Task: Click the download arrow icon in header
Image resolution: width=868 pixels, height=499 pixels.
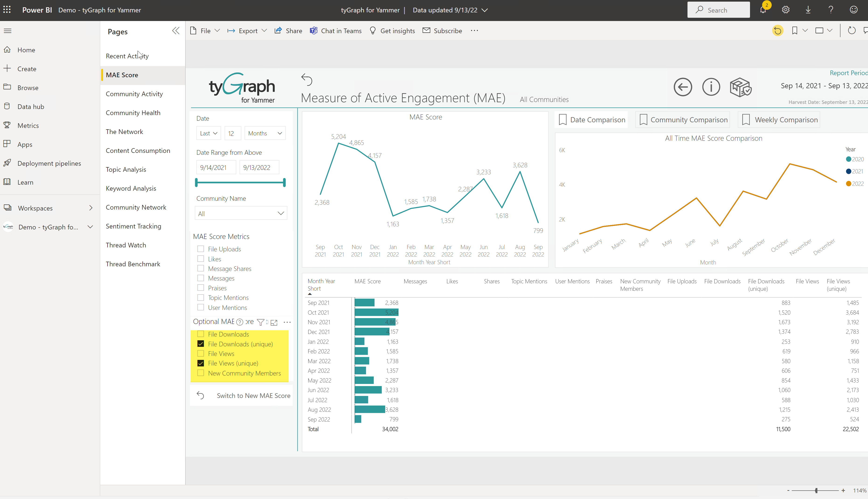Action: pyautogui.click(x=808, y=10)
